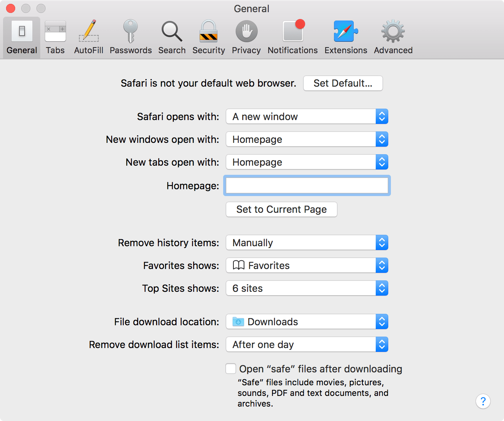Expand the "Safari opens with" dropdown
The image size is (504, 421).
307,116
